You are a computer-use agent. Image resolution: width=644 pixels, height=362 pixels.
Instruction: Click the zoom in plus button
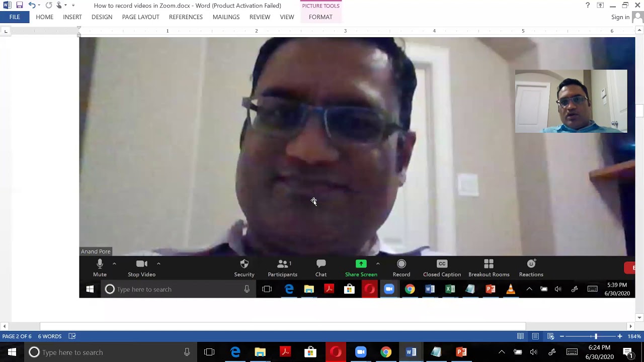620,336
